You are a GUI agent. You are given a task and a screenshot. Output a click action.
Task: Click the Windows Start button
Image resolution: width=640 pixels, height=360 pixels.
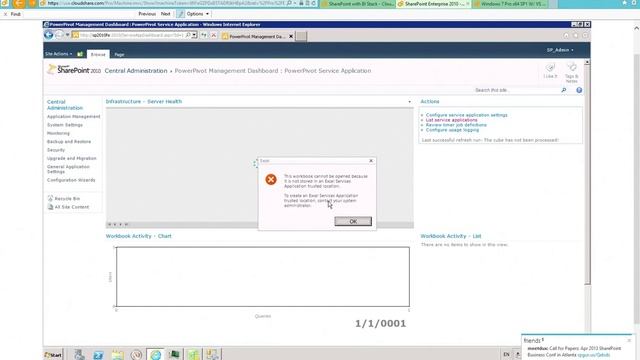(x=53, y=355)
